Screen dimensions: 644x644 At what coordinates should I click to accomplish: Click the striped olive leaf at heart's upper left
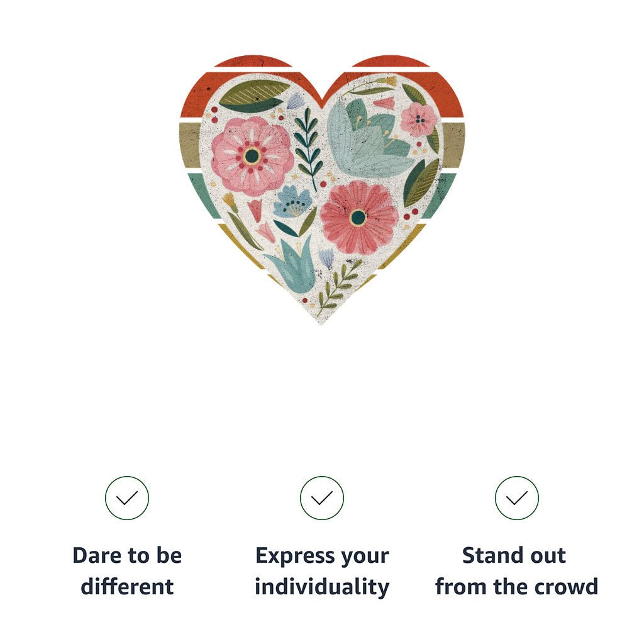pyautogui.click(x=252, y=93)
